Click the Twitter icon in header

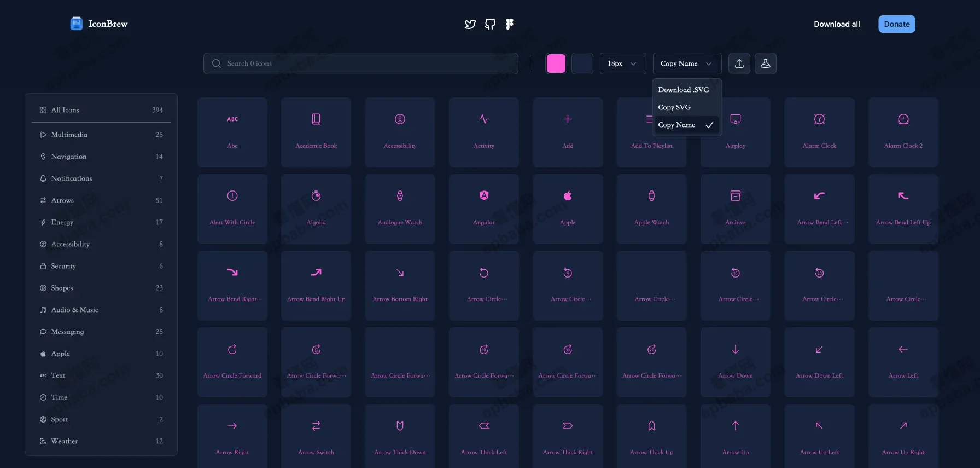pos(470,24)
